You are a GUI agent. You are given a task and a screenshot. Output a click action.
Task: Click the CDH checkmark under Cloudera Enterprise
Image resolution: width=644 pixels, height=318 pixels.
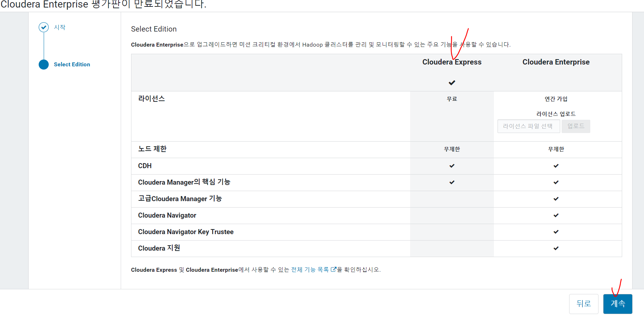pos(556,166)
